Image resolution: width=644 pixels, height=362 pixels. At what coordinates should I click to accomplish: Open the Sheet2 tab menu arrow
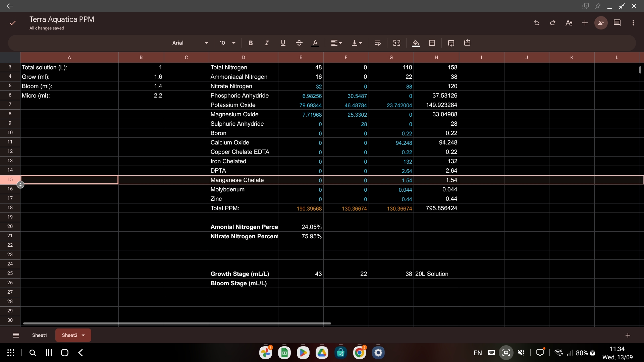coord(83,335)
